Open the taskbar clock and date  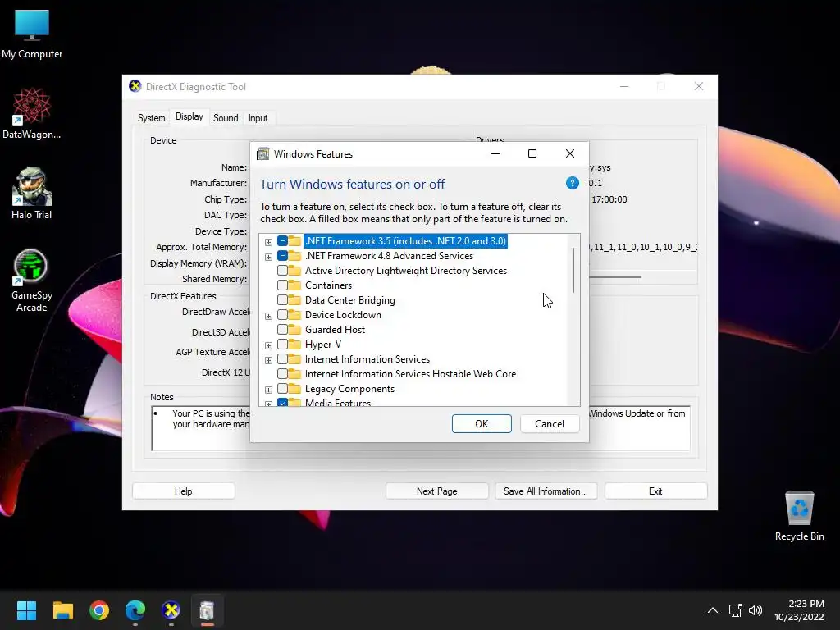click(x=799, y=610)
